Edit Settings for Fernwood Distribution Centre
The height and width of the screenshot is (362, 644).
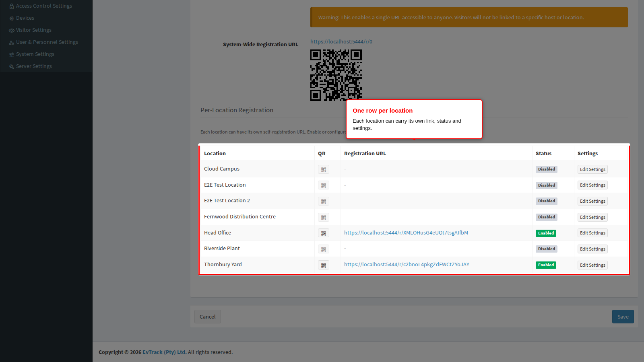click(592, 217)
